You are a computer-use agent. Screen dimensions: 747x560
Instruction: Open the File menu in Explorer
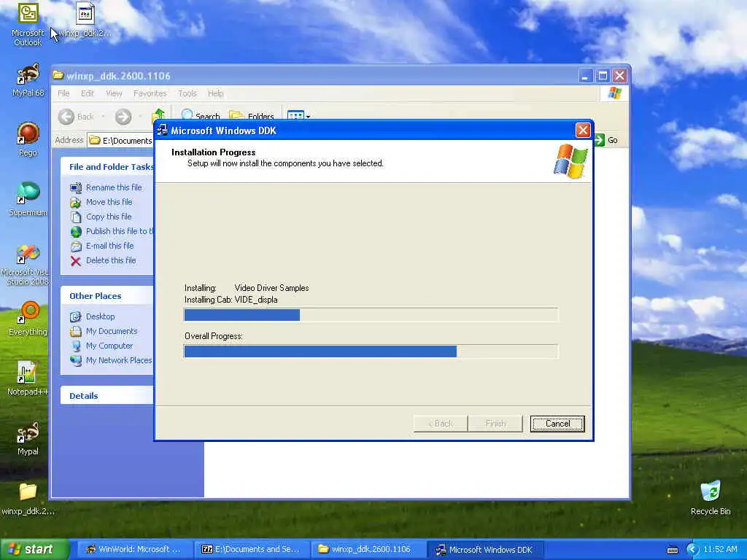coord(63,93)
